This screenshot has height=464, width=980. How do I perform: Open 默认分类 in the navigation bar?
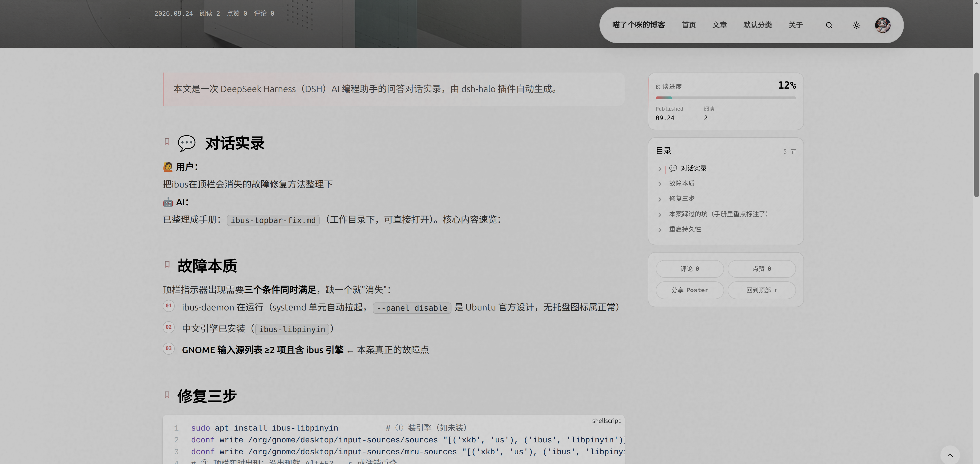coord(757,25)
